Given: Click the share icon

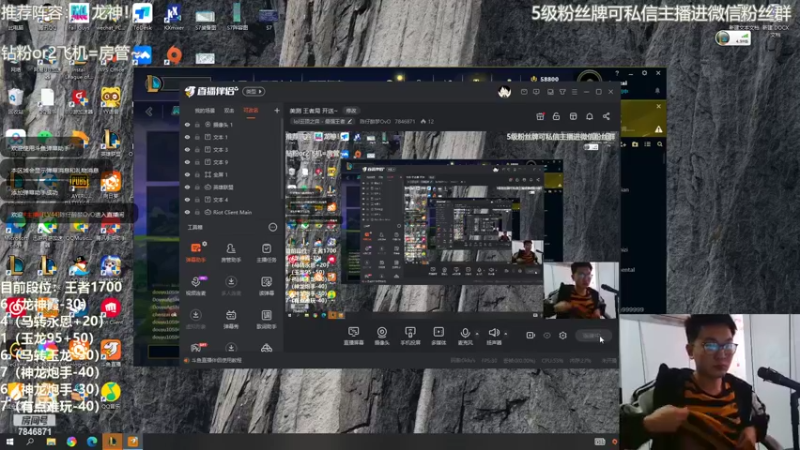Looking at the screenshot, I should click(606, 116).
